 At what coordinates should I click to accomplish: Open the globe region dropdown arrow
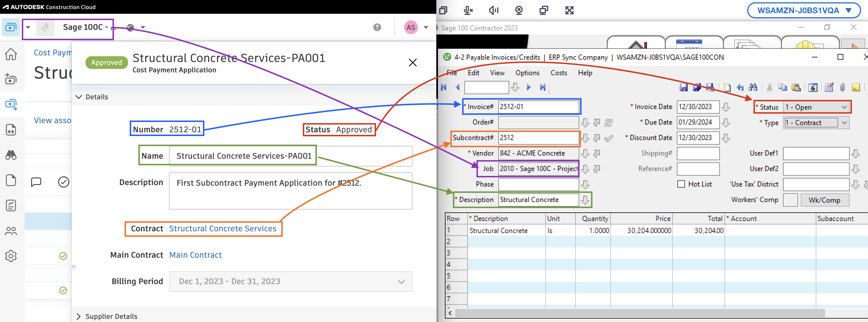(x=143, y=27)
